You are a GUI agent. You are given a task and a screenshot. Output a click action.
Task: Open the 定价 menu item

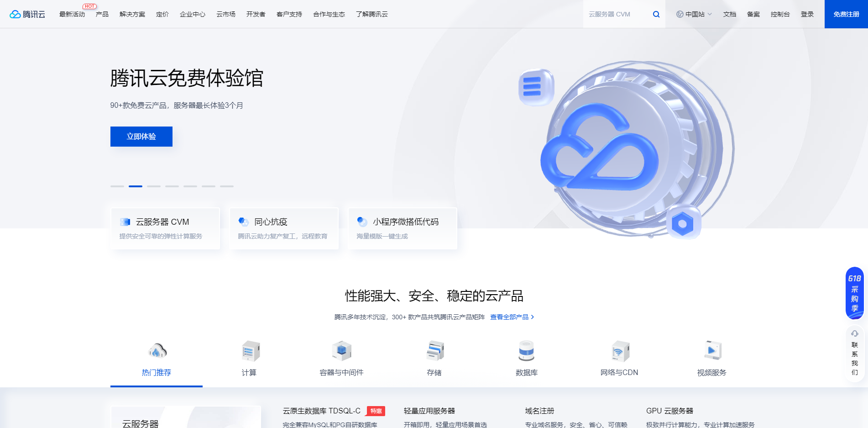coord(162,14)
